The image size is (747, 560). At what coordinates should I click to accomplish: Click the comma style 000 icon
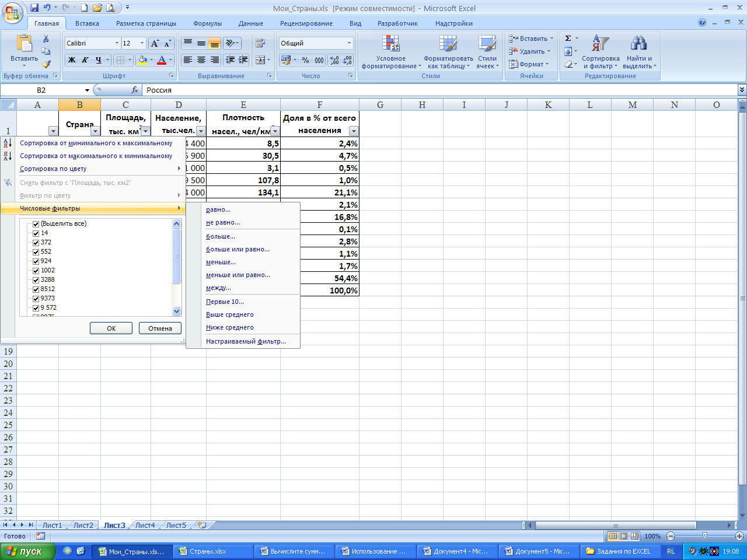319,60
